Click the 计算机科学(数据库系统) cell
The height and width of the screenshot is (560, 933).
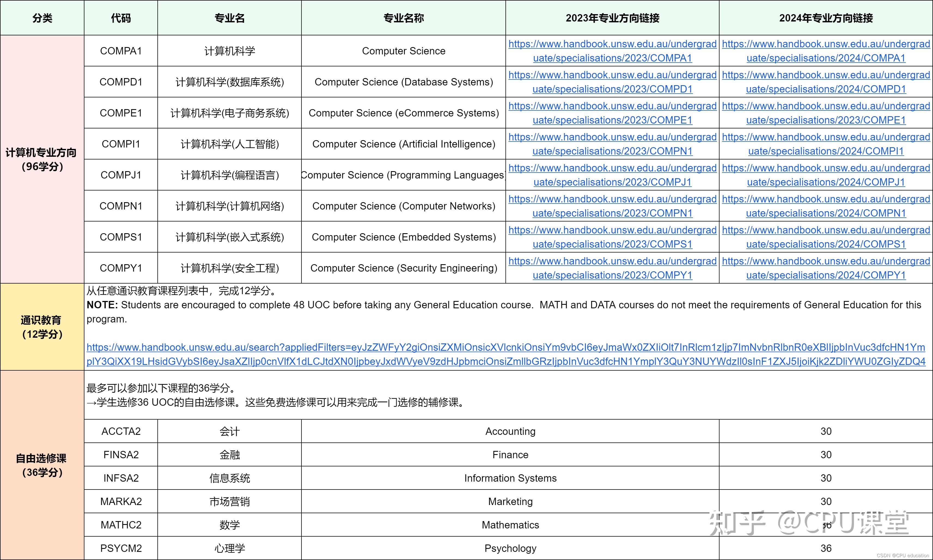click(x=230, y=82)
